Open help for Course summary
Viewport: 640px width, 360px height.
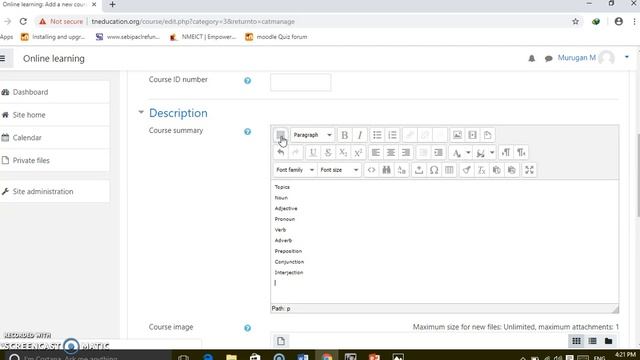[247, 131]
